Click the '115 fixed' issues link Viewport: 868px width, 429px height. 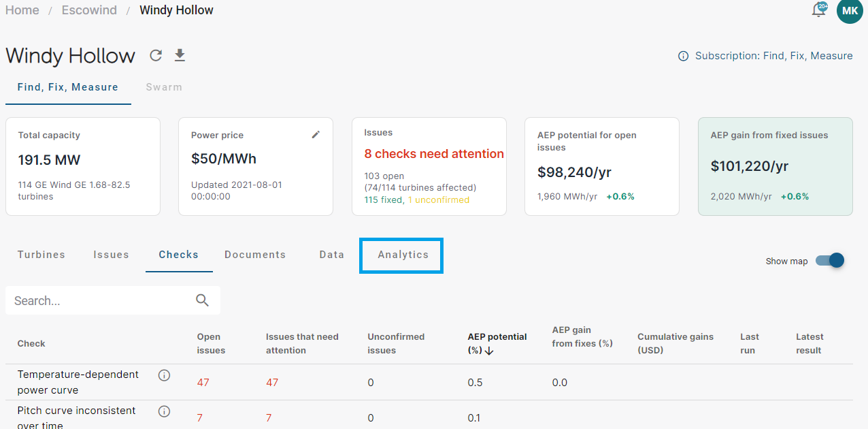(383, 200)
